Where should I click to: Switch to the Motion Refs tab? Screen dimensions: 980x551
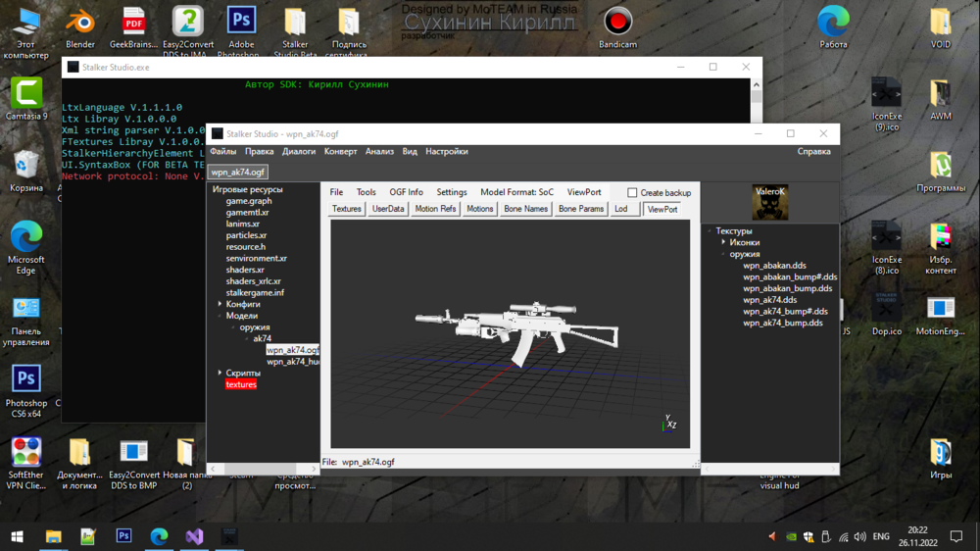[x=435, y=209]
